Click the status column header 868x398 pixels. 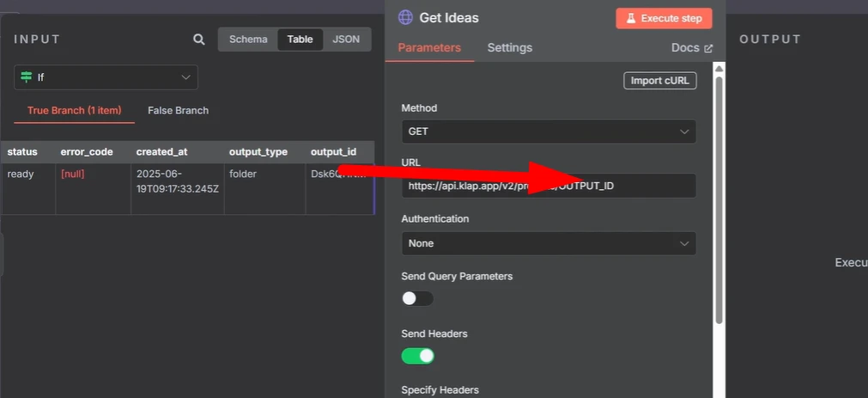[27, 152]
